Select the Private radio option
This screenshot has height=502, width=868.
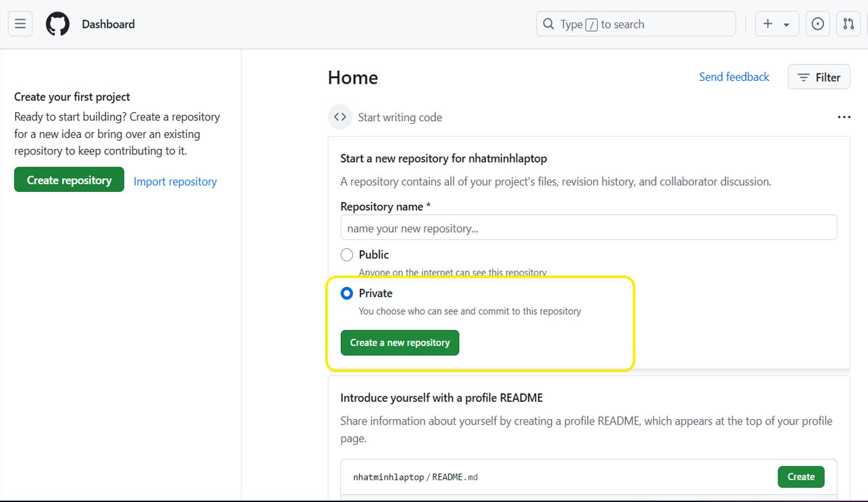(347, 293)
